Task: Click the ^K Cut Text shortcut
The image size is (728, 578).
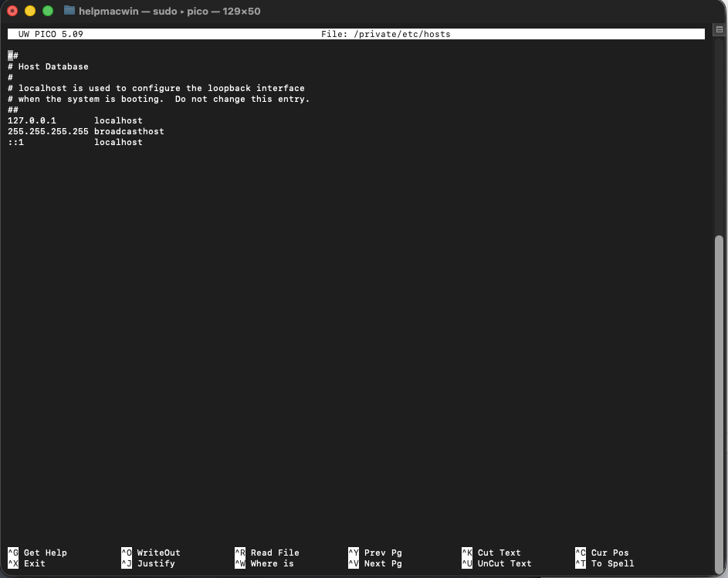Action: [491, 553]
